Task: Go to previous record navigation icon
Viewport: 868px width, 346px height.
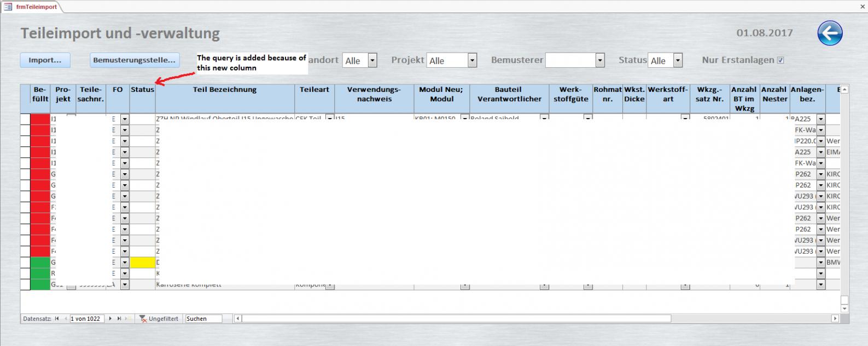Action: (66, 319)
